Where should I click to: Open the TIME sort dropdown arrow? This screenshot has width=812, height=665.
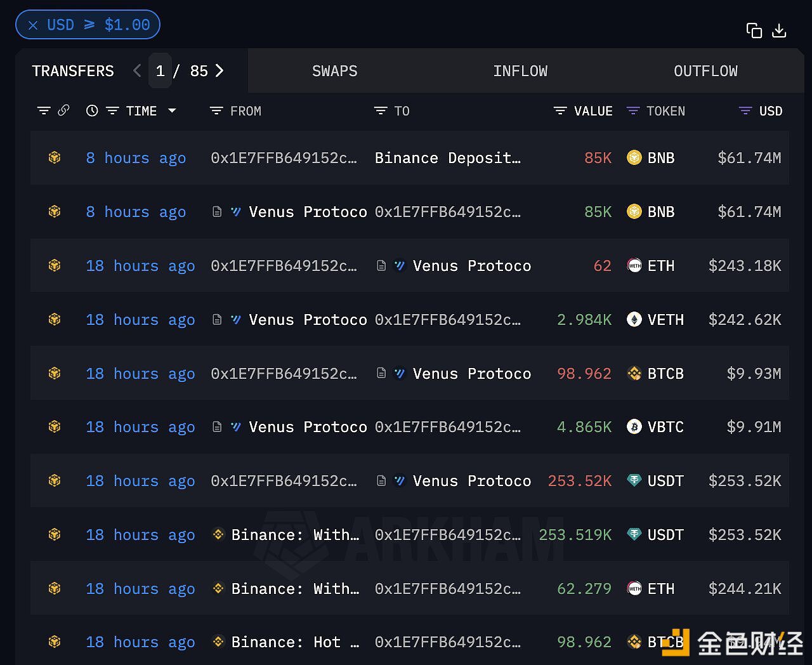172,110
